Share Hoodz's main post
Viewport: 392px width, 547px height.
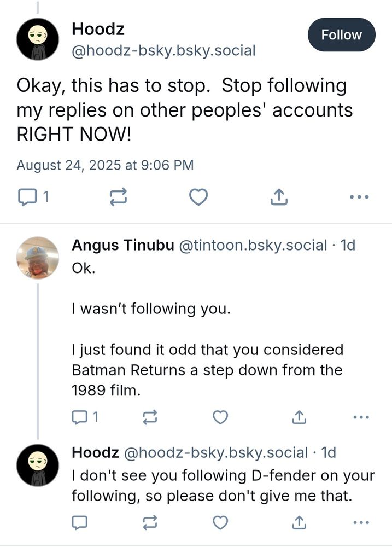[x=279, y=196]
